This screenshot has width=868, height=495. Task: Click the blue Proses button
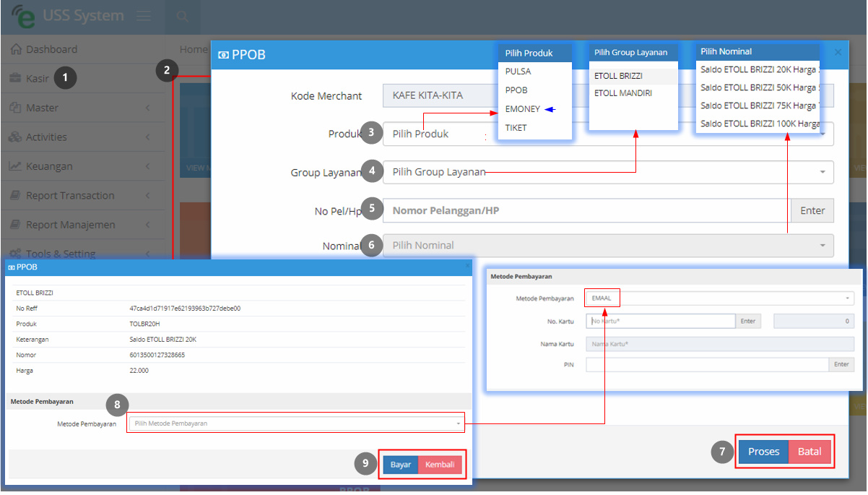(x=763, y=452)
